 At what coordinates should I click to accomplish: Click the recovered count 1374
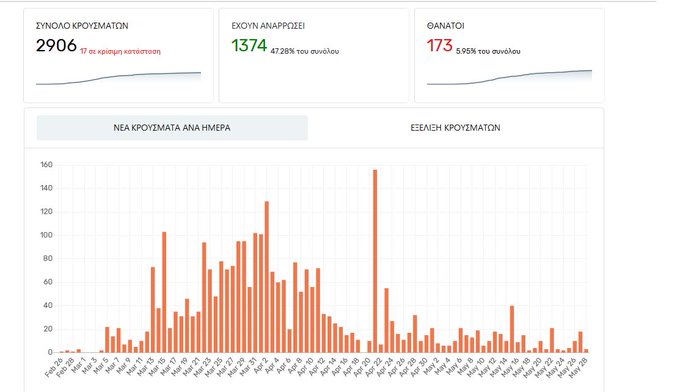249,46
